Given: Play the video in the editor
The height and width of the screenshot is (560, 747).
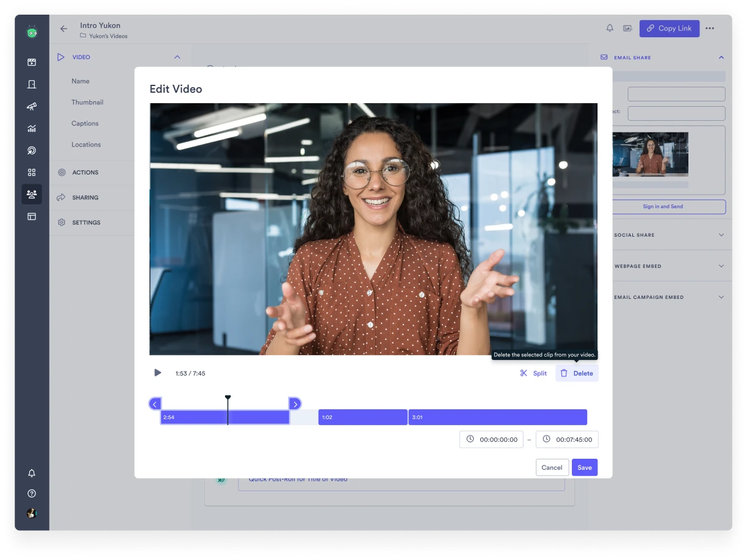Looking at the screenshot, I should click(x=157, y=373).
